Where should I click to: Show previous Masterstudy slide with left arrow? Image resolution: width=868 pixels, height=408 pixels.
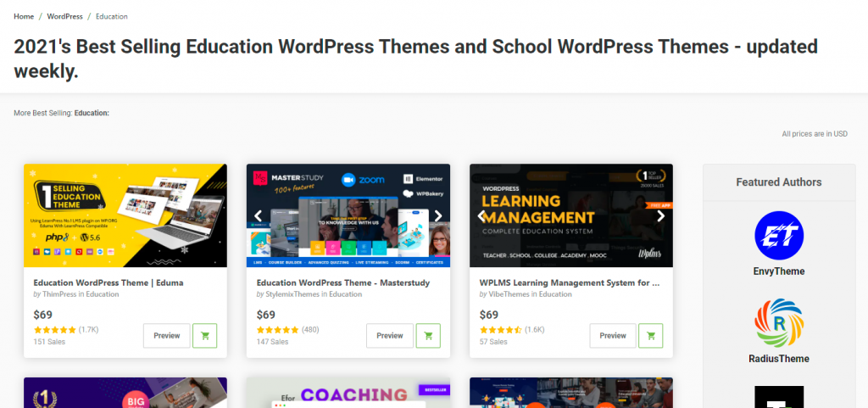point(258,216)
